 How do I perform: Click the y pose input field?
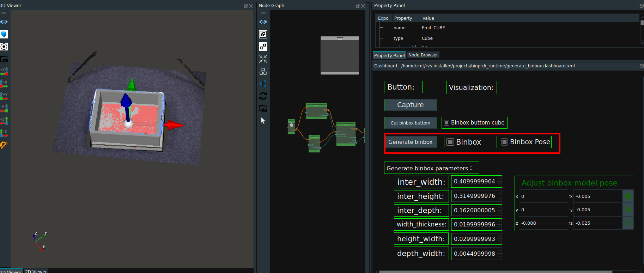(x=543, y=210)
